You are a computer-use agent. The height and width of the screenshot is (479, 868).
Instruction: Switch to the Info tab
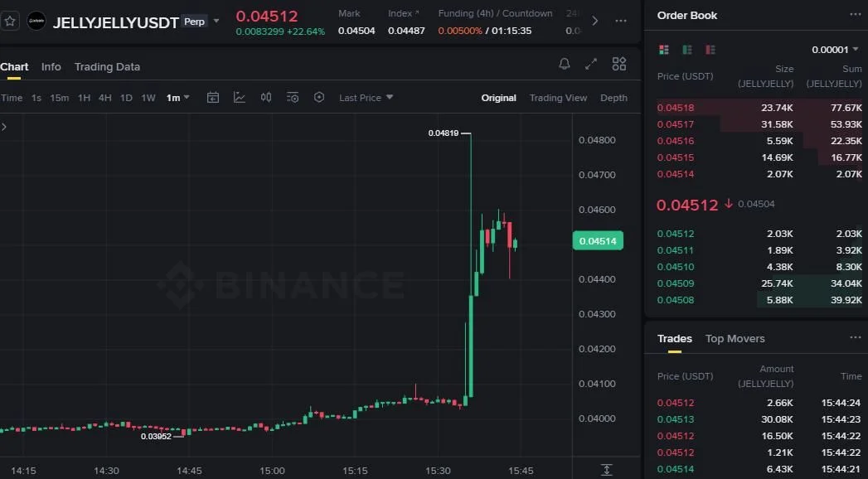51,67
